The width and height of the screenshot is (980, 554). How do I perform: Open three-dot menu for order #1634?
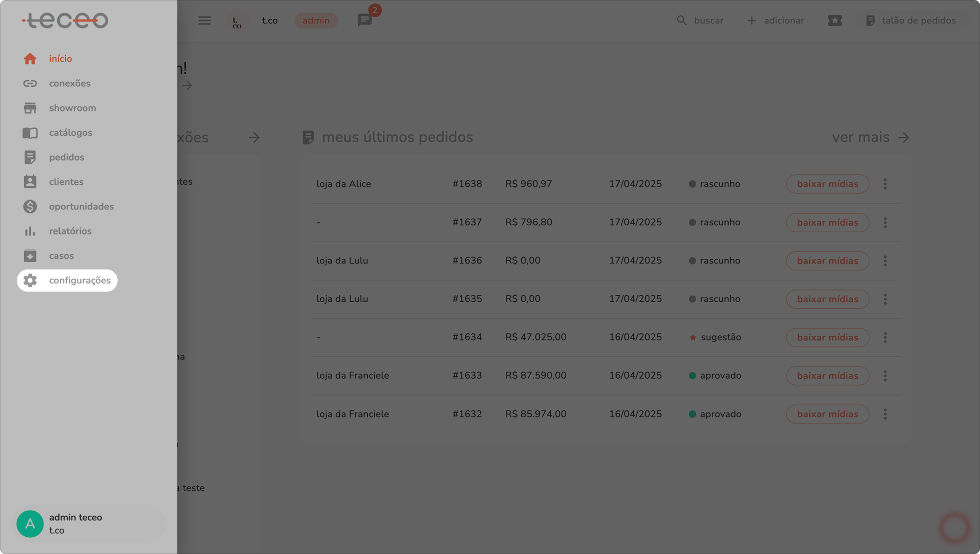pyautogui.click(x=885, y=337)
